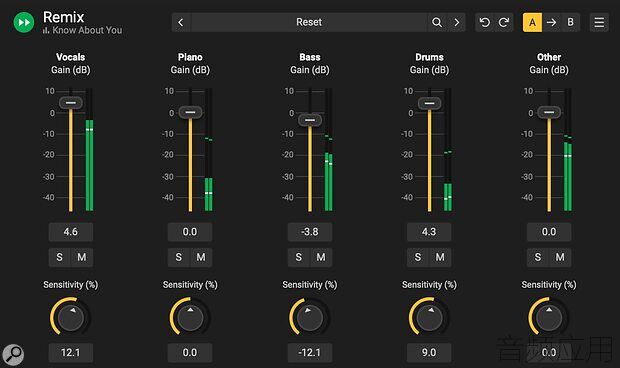Click Piano gain value field 0.0
The image size is (620, 368).
coord(190,232)
